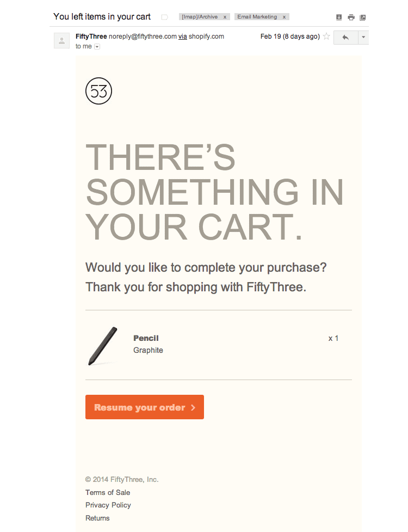Open the Returns link
Screen dimensions: 408x532
click(97, 518)
